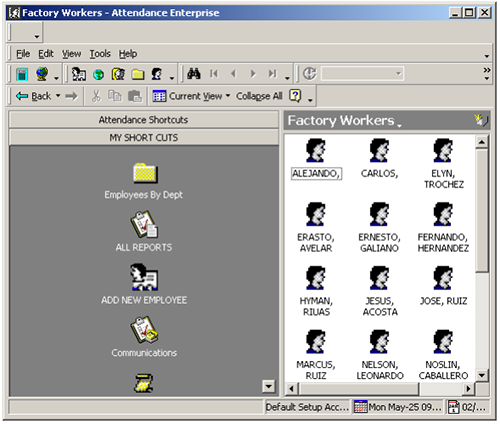Click the shortcuts panel scroll down arrow
This screenshot has height=424, width=500.
[268, 386]
